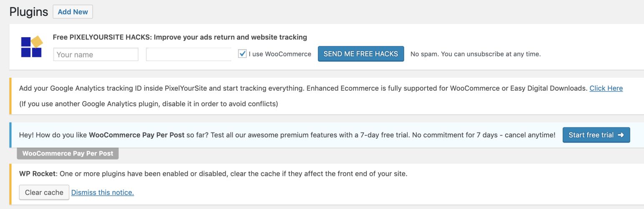Click the empty email field beside Your name
Viewport: 644px width, 209px height.
click(x=189, y=54)
